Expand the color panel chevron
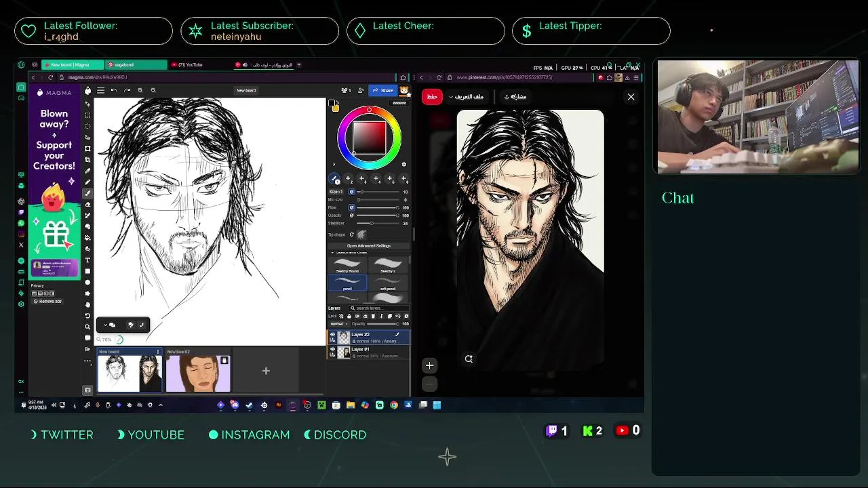Screen dimensions: 868x488 (334, 164)
